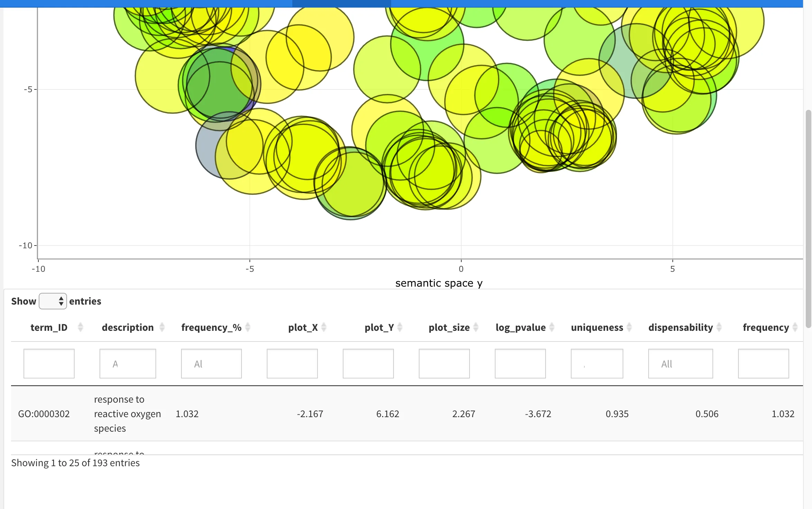This screenshot has height=509, width=812.
Task: Click the frequency_% filter input
Action: [211, 364]
